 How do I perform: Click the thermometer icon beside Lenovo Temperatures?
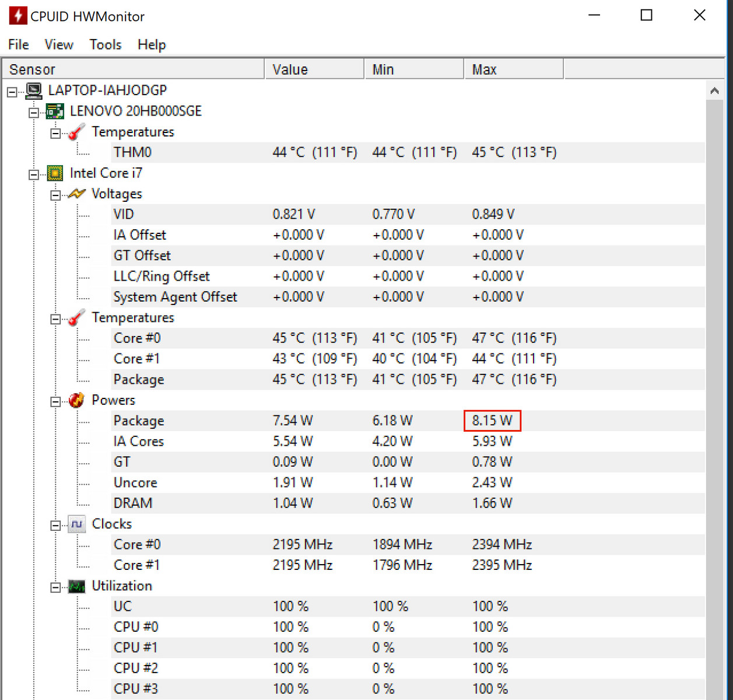click(x=77, y=132)
